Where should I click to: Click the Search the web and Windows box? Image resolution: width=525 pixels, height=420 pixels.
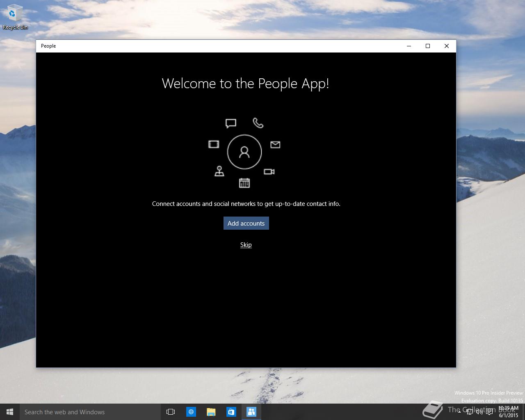coord(90,412)
